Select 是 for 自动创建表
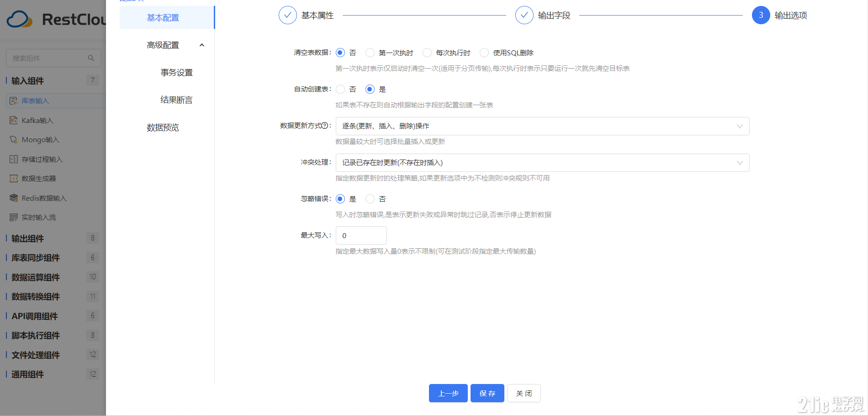Image resolution: width=868 pixels, height=416 pixels. click(x=370, y=89)
